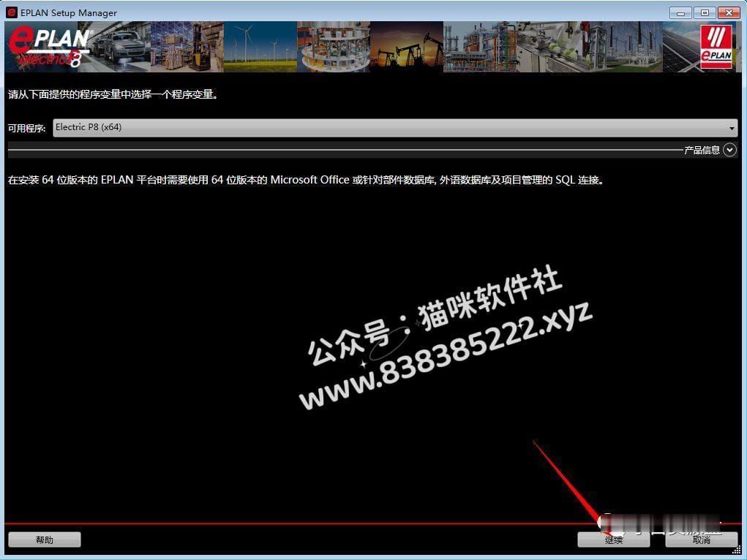Click the red EPLAN brand logo at banner right

pyautogui.click(x=716, y=47)
